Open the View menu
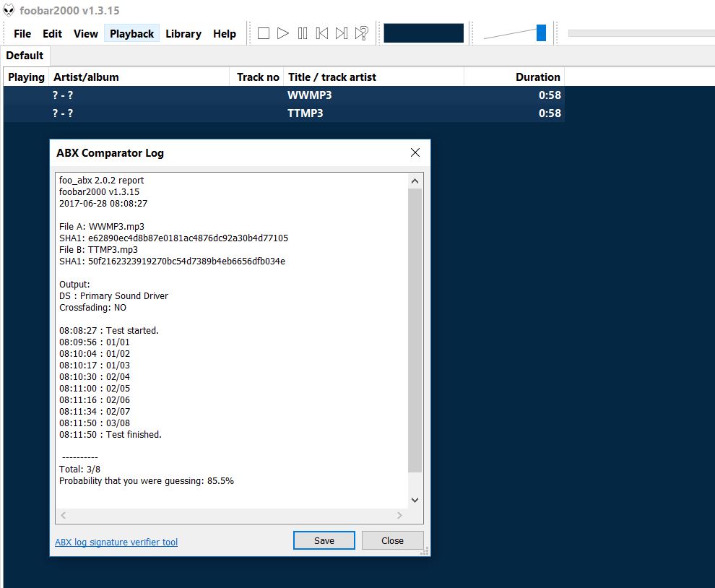 pos(86,34)
